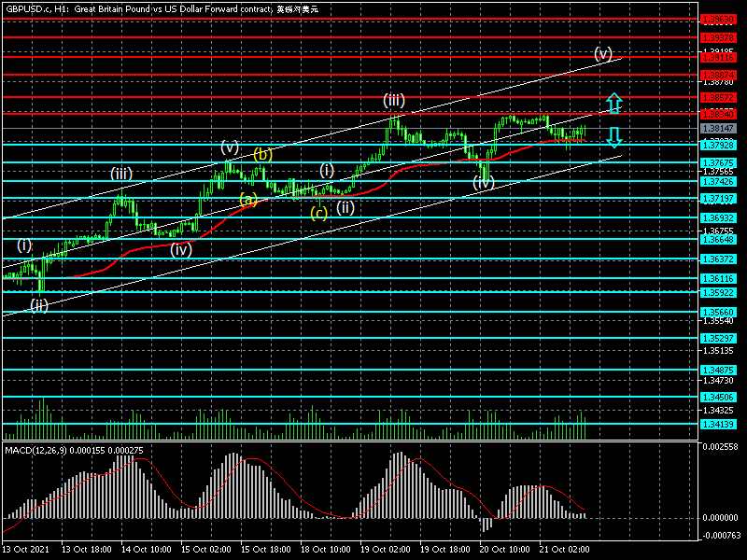Select the yellow (c) wave label

(x=319, y=213)
